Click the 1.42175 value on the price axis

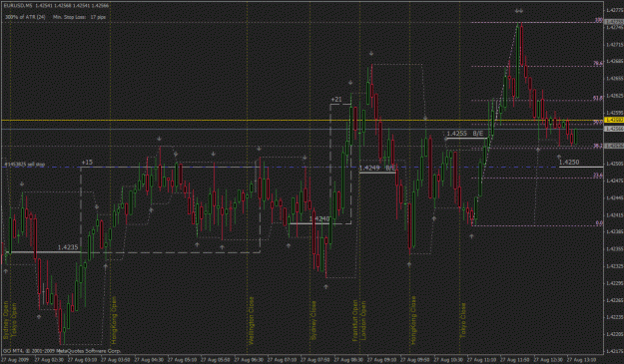(x=615, y=351)
